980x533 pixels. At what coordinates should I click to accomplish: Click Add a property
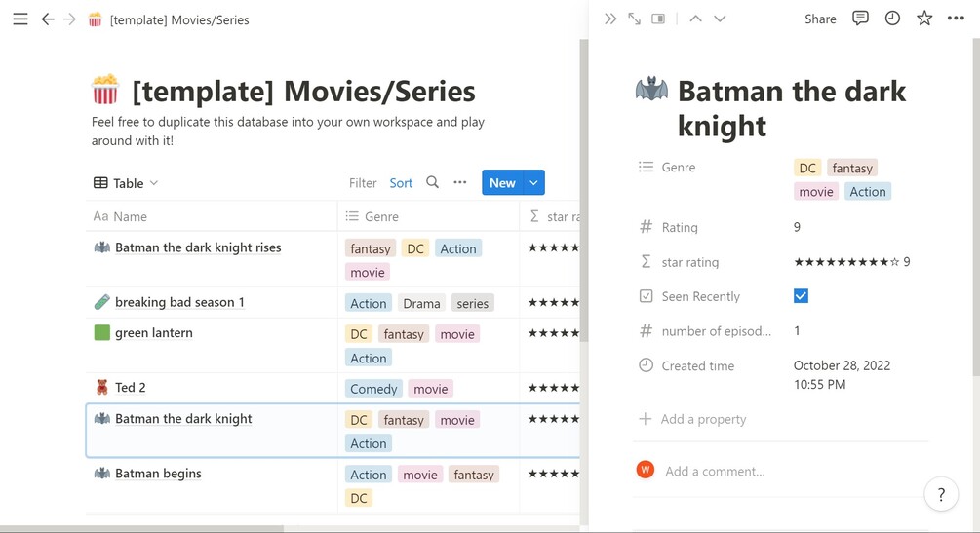[x=702, y=419]
